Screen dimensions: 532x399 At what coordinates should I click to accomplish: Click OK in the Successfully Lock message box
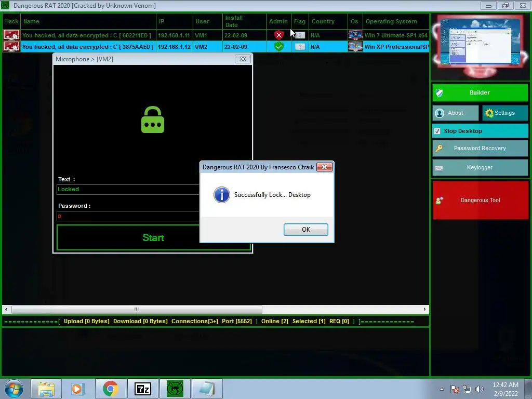coord(305,229)
